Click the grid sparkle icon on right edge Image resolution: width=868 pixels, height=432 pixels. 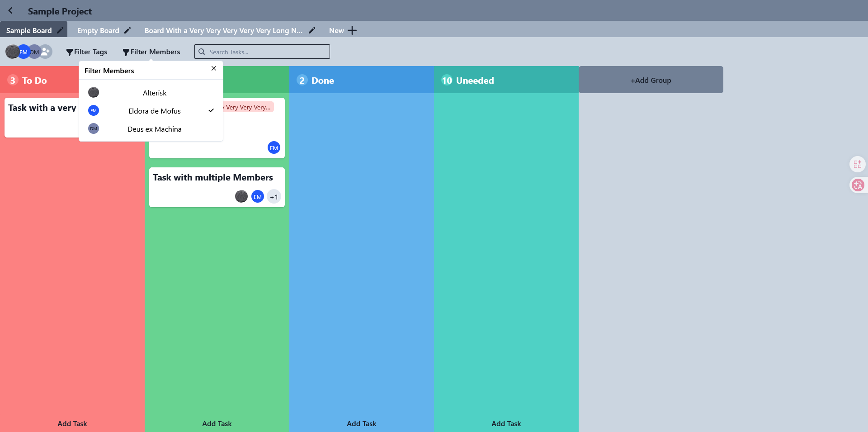858,164
